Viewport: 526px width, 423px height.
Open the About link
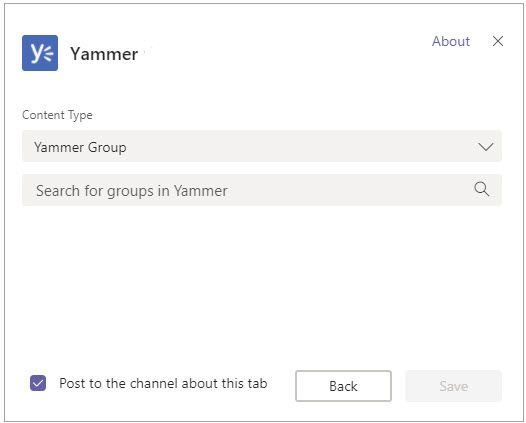pos(451,41)
